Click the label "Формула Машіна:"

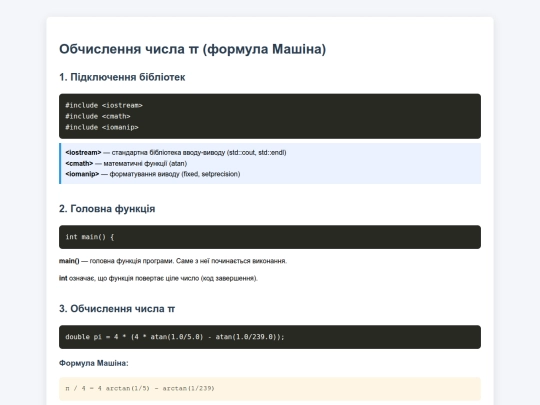coord(94,363)
